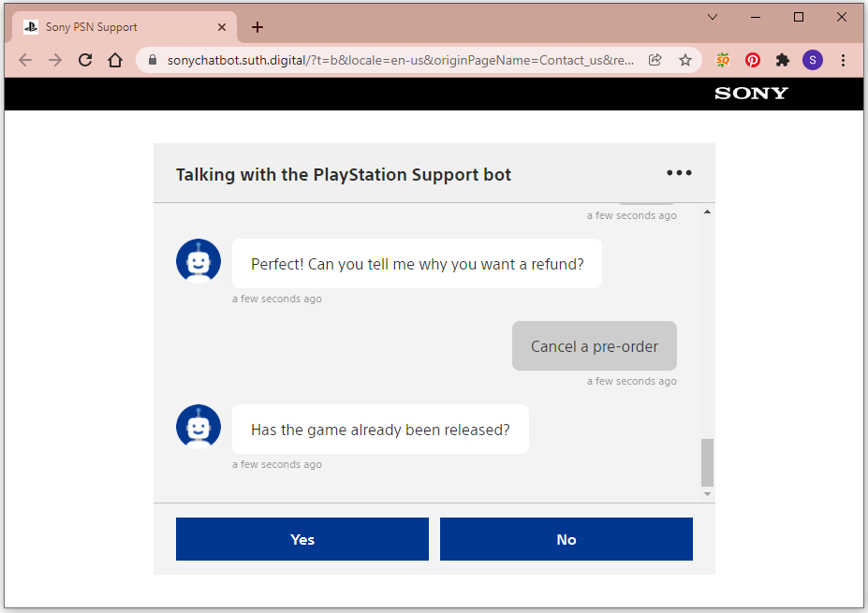Open the Chrome three-dot menu

pyautogui.click(x=843, y=60)
